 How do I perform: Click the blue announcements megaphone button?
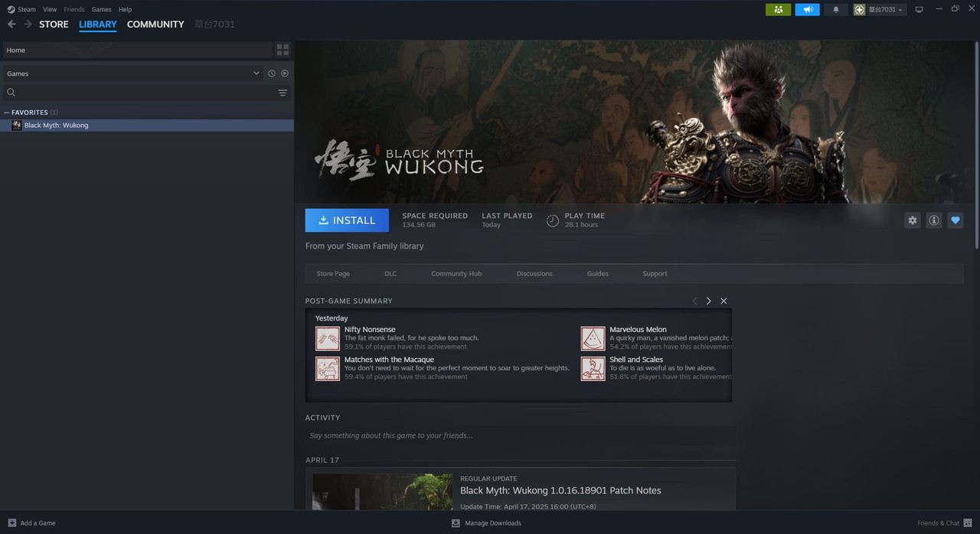[x=807, y=9]
